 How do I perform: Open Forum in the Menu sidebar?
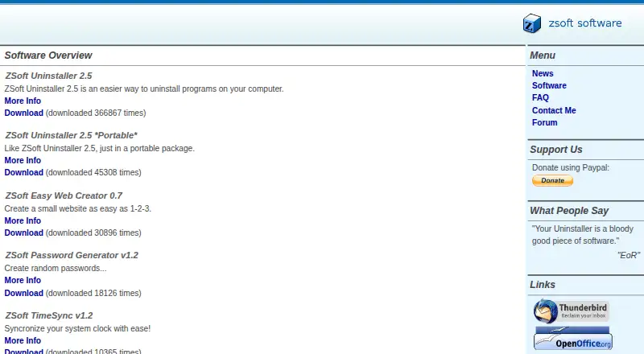tap(545, 122)
